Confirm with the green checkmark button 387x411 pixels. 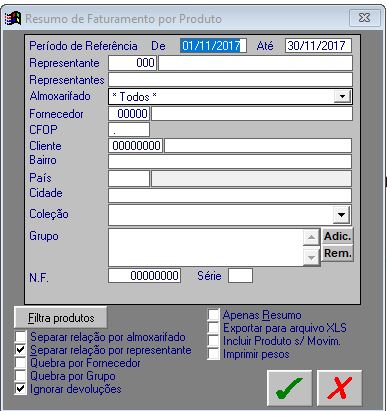[x=290, y=388]
